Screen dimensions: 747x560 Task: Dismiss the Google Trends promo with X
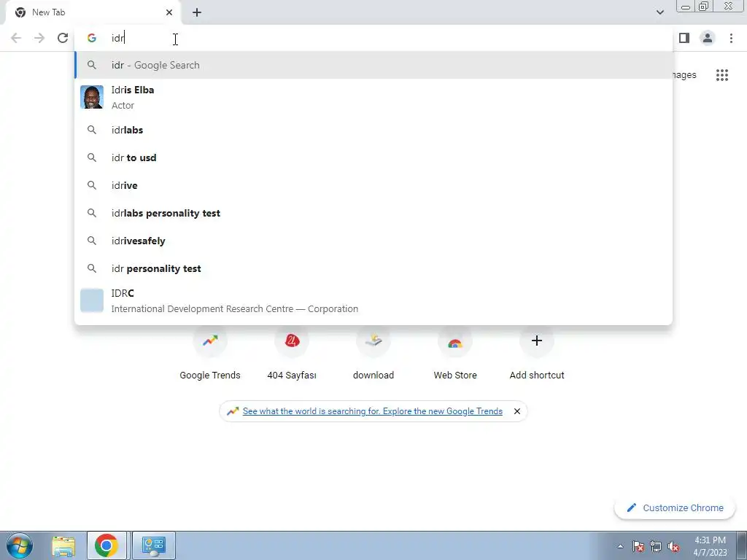(517, 411)
